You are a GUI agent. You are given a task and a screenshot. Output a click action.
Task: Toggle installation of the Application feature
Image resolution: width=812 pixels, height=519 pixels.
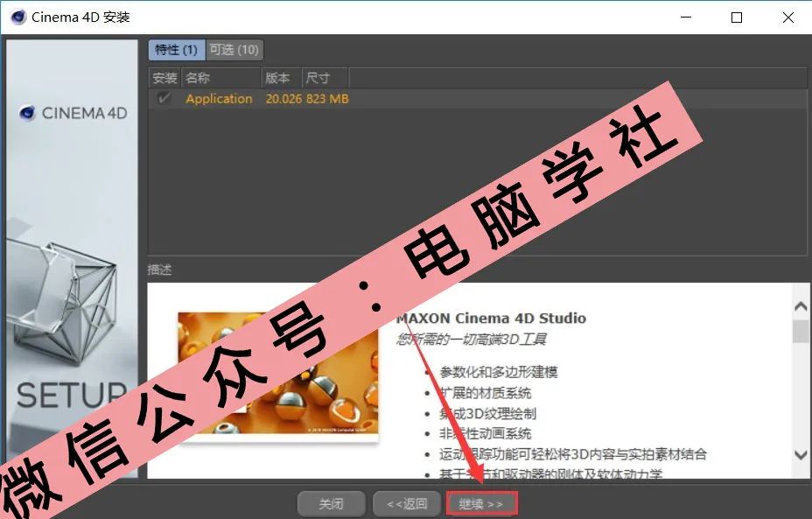(163, 98)
